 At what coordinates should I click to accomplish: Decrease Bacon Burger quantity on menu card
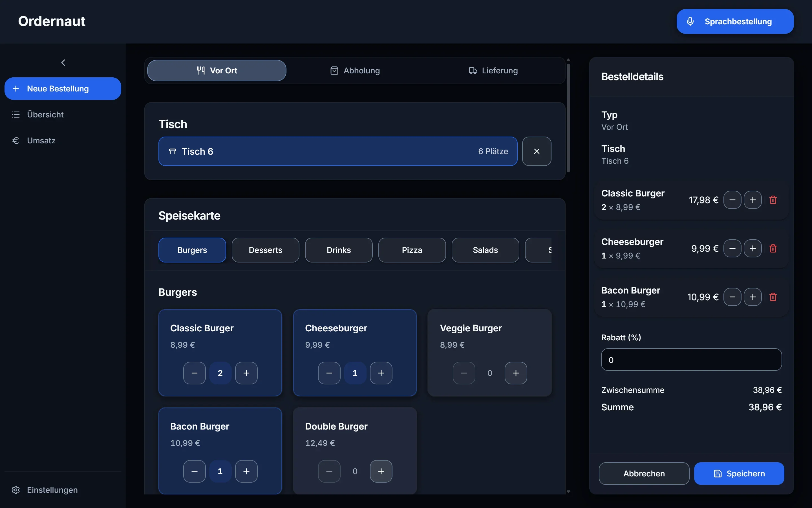pyautogui.click(x=194, y=471)
